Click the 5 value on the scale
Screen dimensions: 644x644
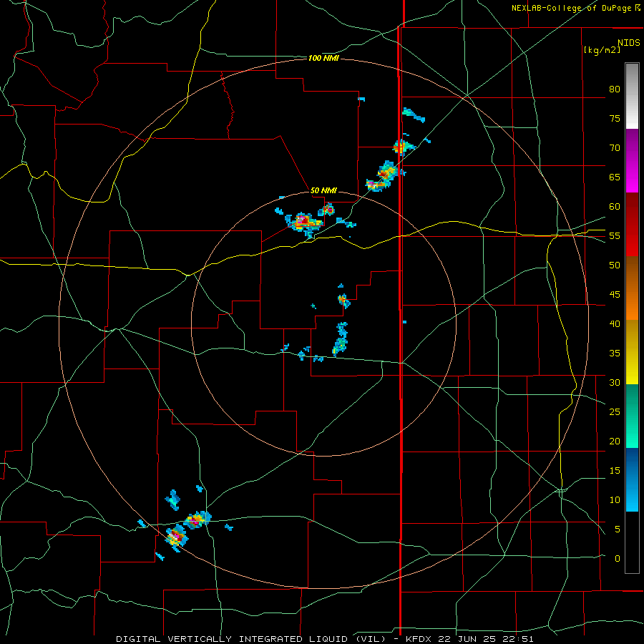[618, 530]
